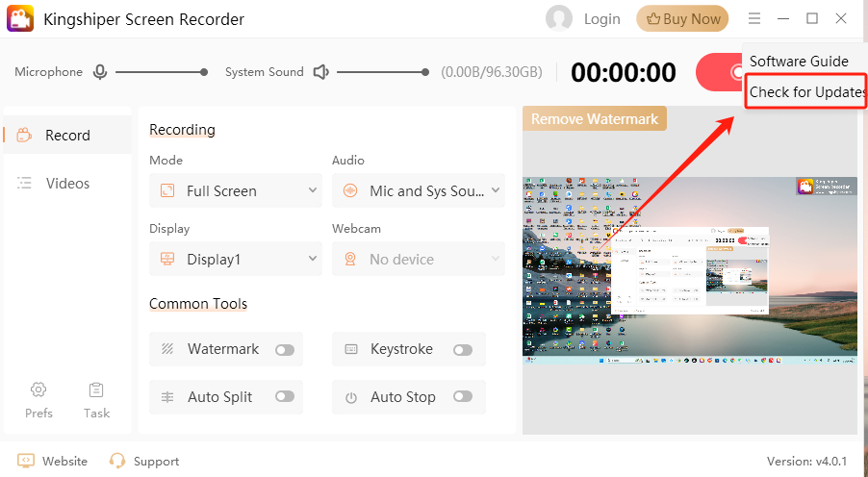Toggle the Auto Stop switch

(463, 396)
